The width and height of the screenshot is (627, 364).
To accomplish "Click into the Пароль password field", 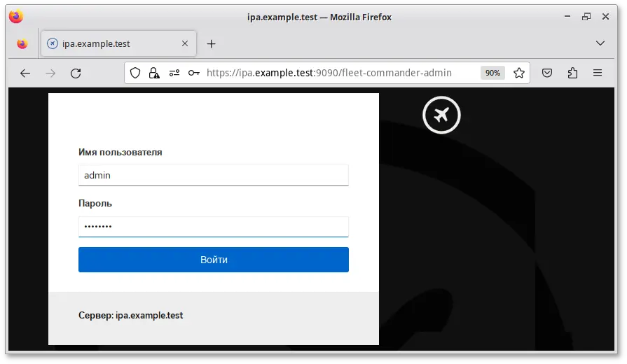I will (213, 227).
